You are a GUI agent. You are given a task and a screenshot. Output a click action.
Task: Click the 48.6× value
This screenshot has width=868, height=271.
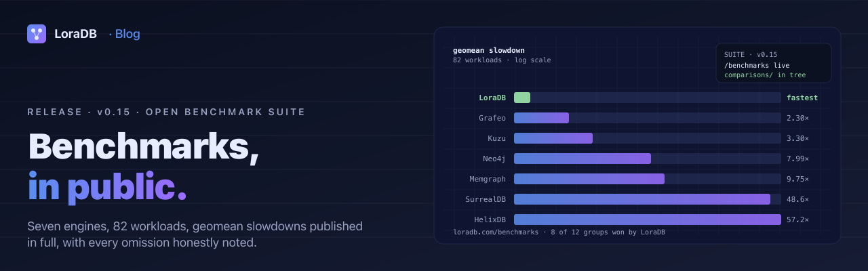click(x=797, y=199)
